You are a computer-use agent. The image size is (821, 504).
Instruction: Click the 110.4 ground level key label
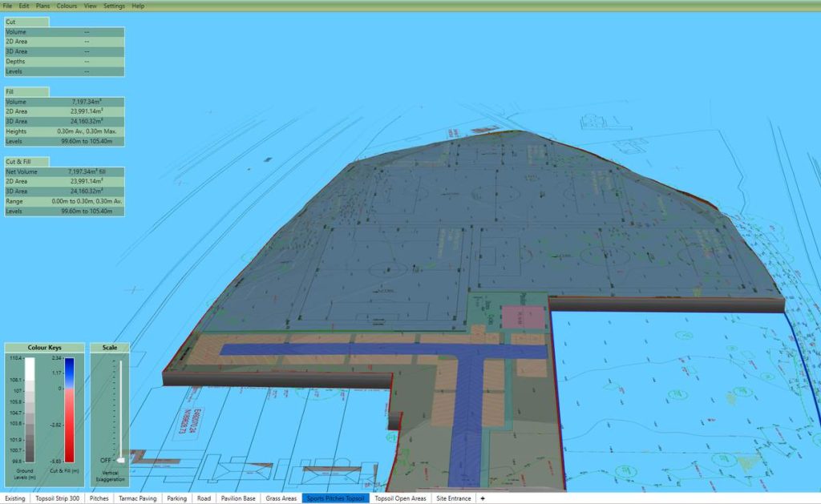tap(16, 358)
